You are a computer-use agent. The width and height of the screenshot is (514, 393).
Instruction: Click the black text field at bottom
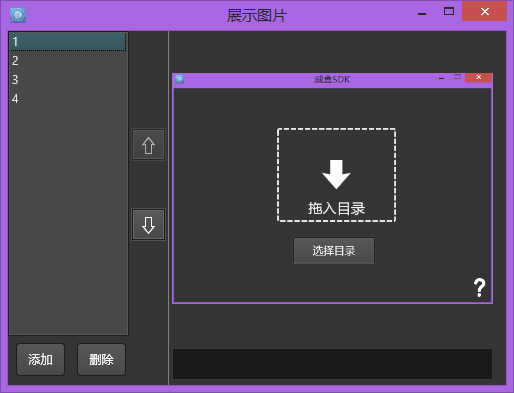[x=332, y=364]
